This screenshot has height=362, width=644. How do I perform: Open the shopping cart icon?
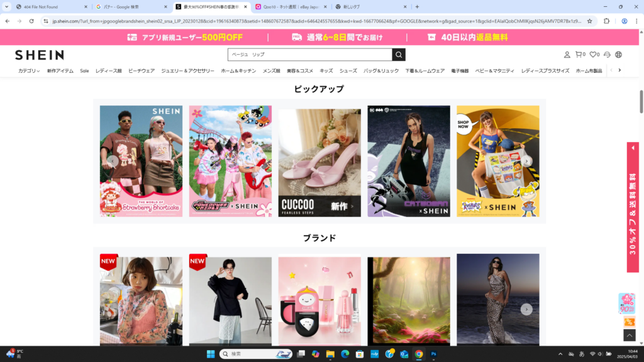coord(579,55)
